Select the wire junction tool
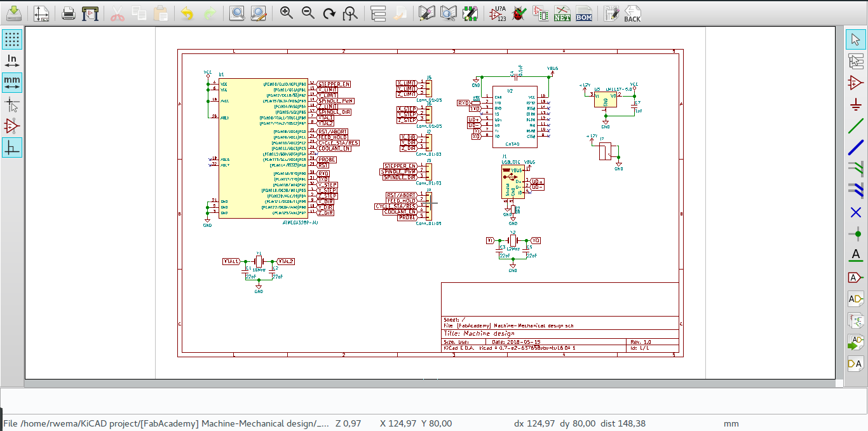Screen dimensions: 868x431 (x=856, y=234)
